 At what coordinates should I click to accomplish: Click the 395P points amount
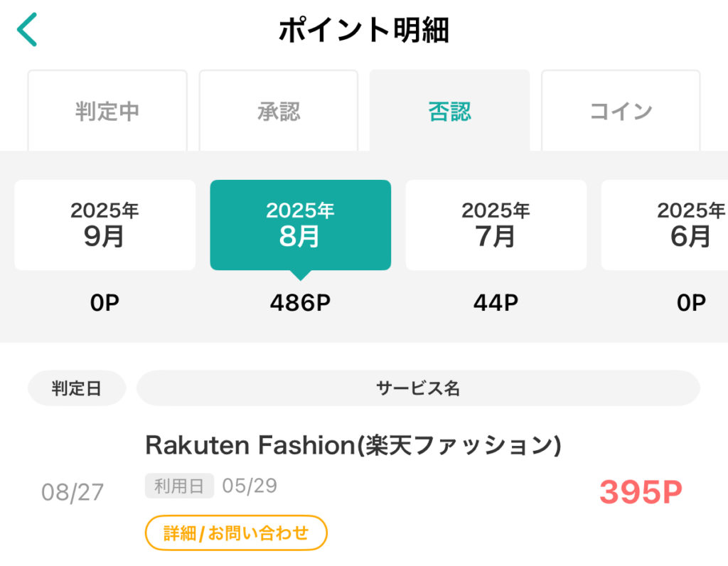click(640, 491)
